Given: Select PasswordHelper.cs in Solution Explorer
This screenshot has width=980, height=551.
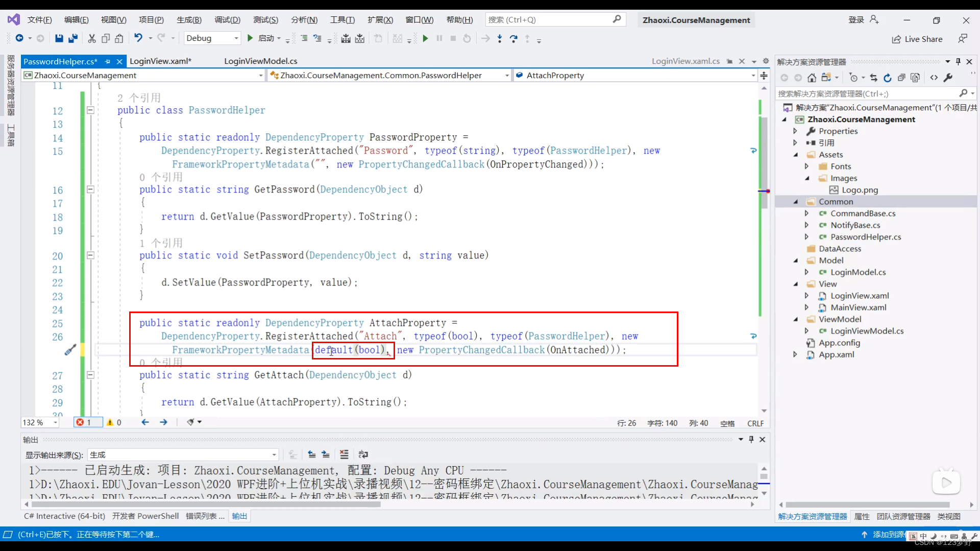Looking at the screenshot, I should (866, 237).
